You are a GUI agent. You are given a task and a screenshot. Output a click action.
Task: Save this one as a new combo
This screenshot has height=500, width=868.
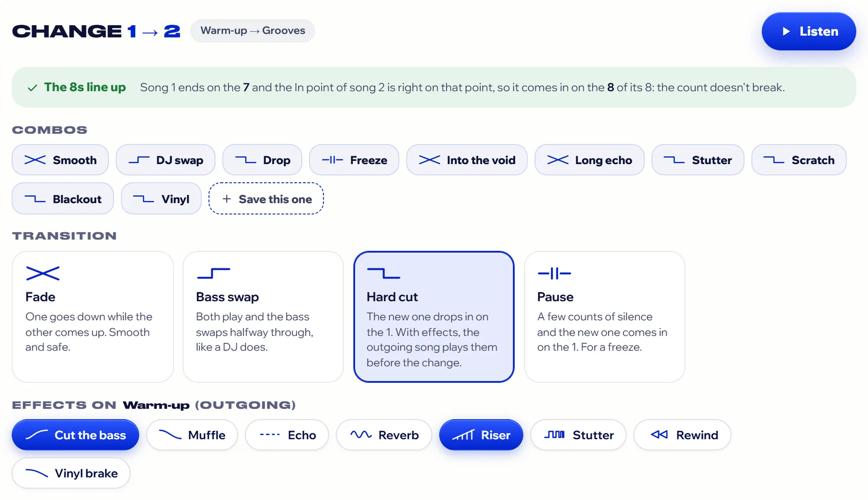(x=266, y=199)
